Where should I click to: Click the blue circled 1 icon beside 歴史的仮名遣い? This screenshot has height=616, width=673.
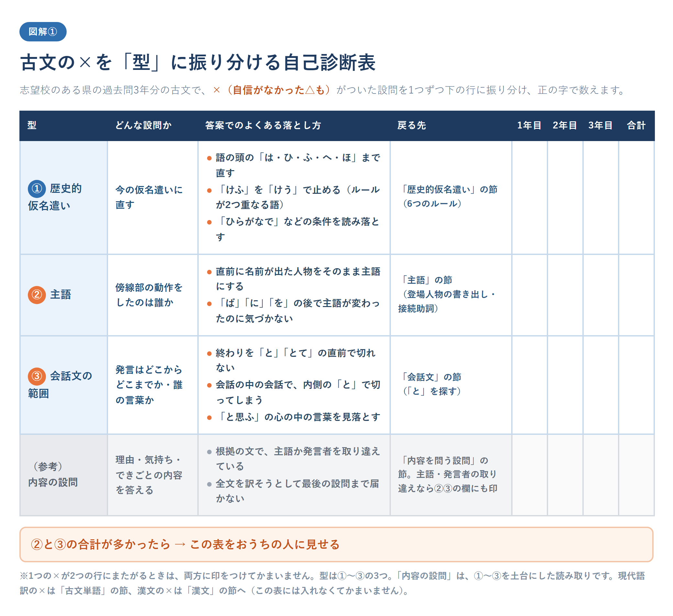(37, 189)
